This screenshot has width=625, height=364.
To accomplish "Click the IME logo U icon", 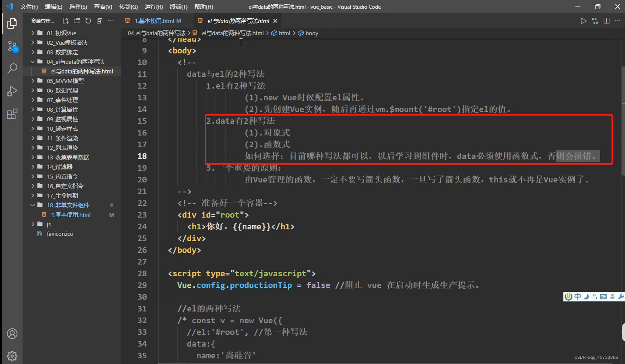I will [x=568, y=297].
